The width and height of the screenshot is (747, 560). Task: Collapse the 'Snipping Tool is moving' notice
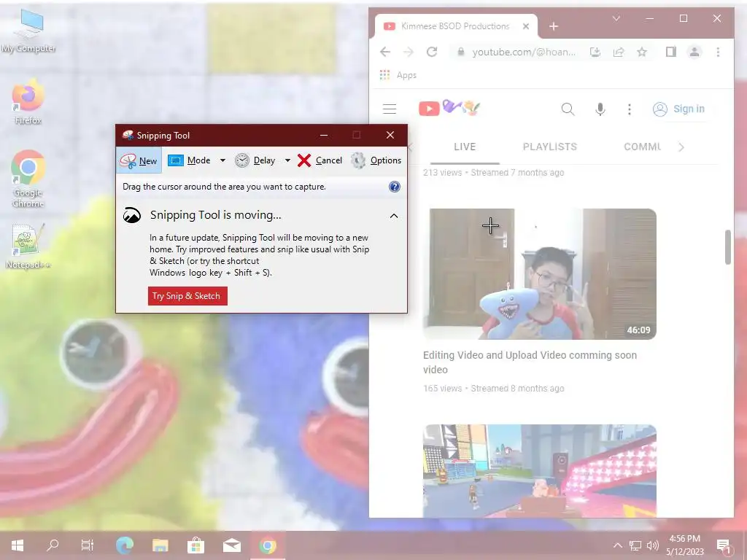click(x=393, y=216)
